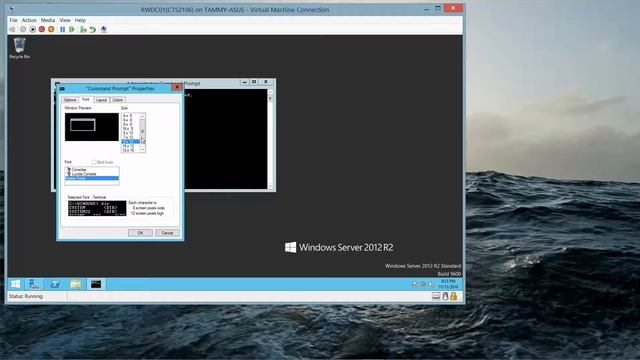Create a checkpoint from the toolbar
This screenshot has width=640, height=360.
coord(83,29)
